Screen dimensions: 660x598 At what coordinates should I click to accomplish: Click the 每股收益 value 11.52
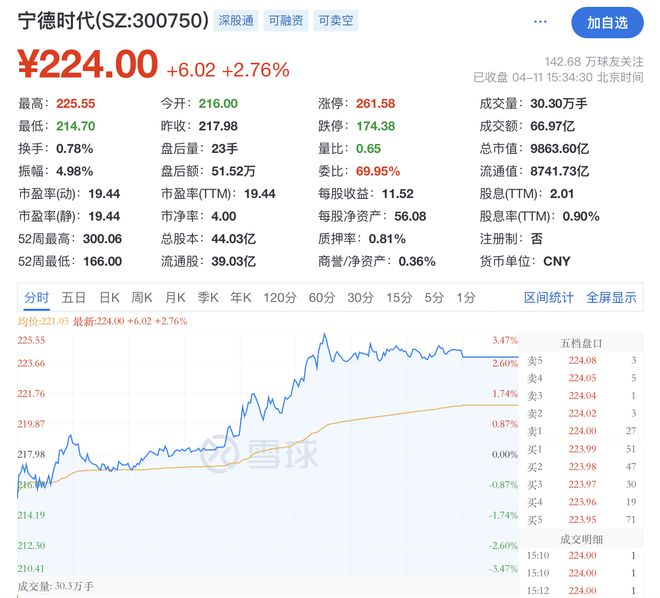coord(398,194)
